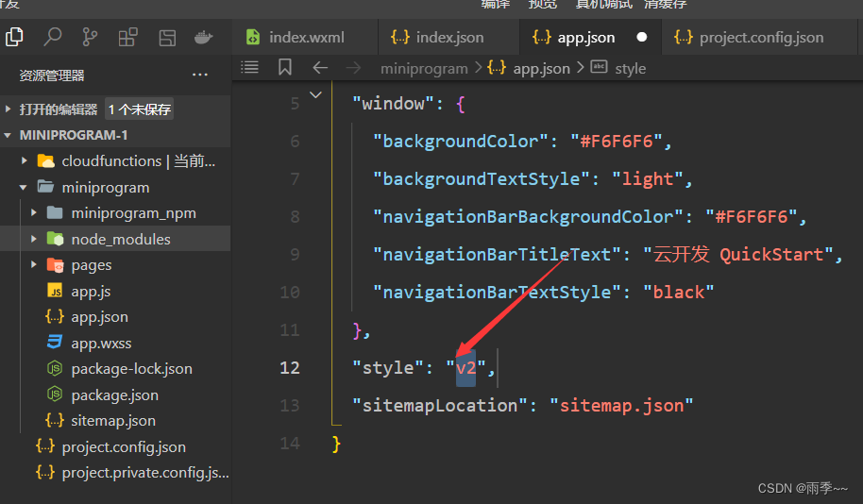863x504 pixels.
Task: Click line number 12 in the gutter
Action: pos(290,367)
